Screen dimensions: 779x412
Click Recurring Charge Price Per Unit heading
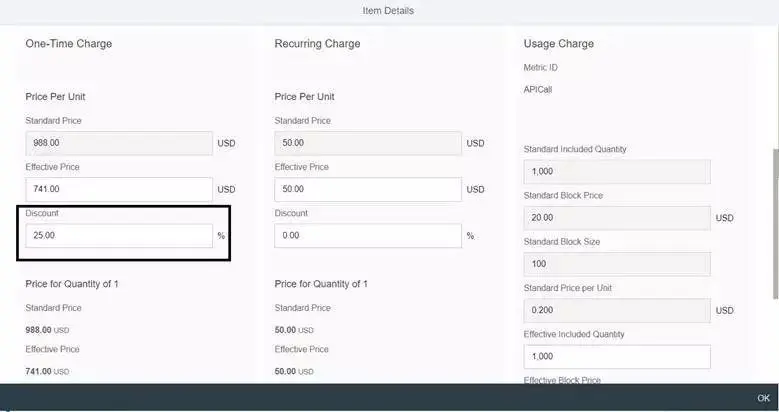coord(305,96)
